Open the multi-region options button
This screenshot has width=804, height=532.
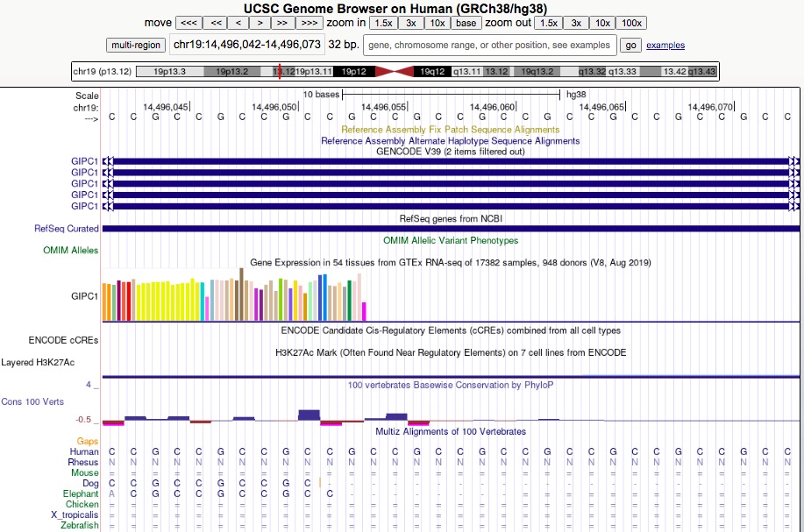(x=136, y=45)
